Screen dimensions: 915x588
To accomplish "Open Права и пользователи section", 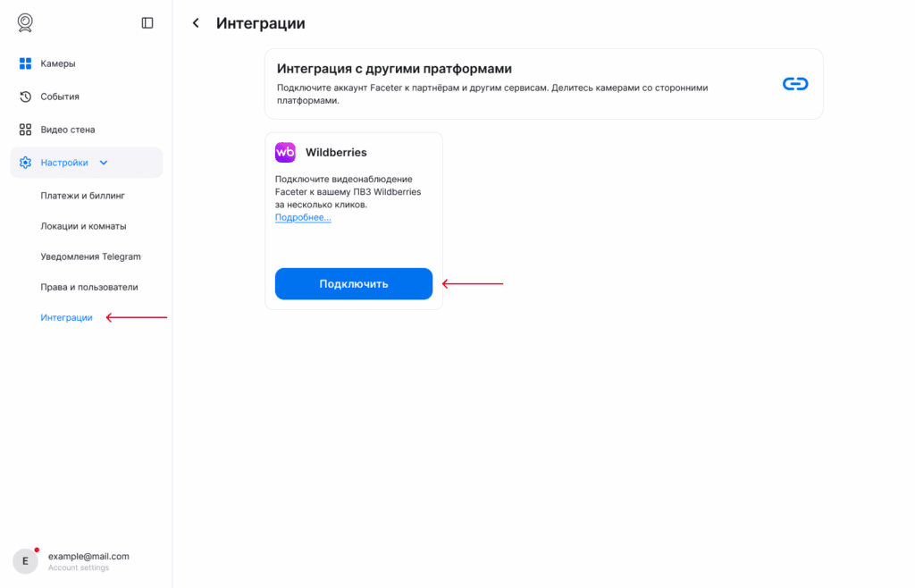I will 88,287.
